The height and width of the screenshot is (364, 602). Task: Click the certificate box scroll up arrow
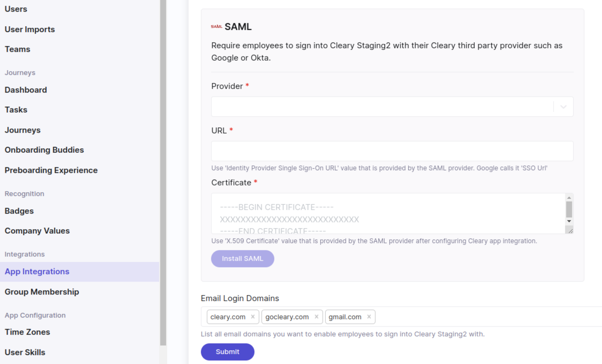pos(569,198)
